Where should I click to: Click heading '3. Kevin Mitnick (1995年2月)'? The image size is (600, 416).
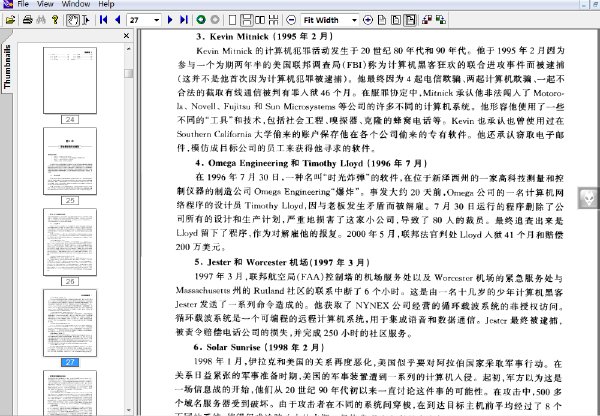(x=264, y=36)
